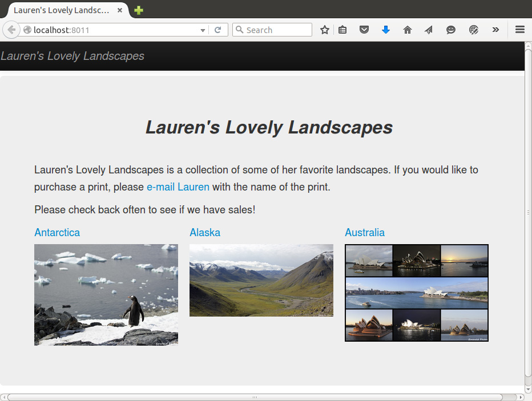Click the scroll left arrow

[x=3, y=397]
